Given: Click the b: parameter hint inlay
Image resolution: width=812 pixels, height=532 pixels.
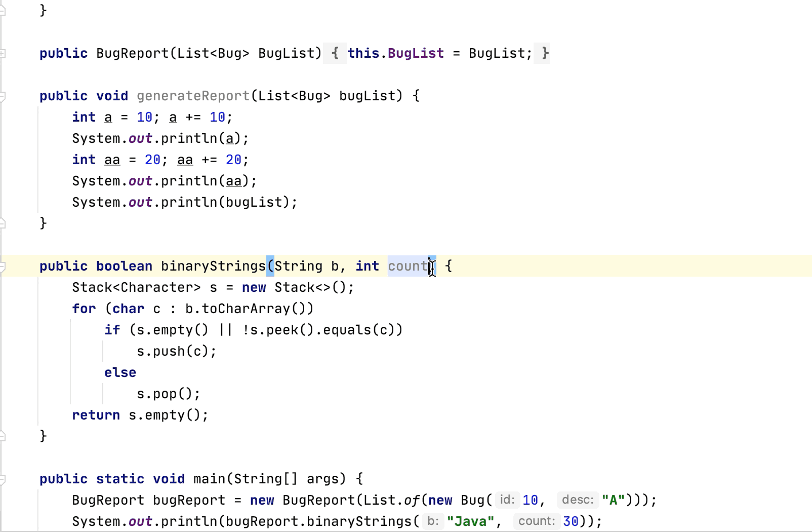Looking at the screenshot, I should 433,521.
